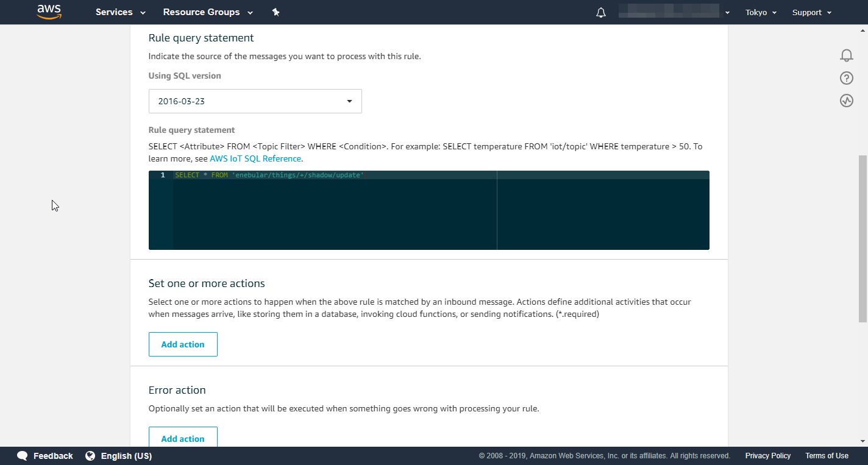
Task: Click Add action under Error action
Action: [183, 438]
